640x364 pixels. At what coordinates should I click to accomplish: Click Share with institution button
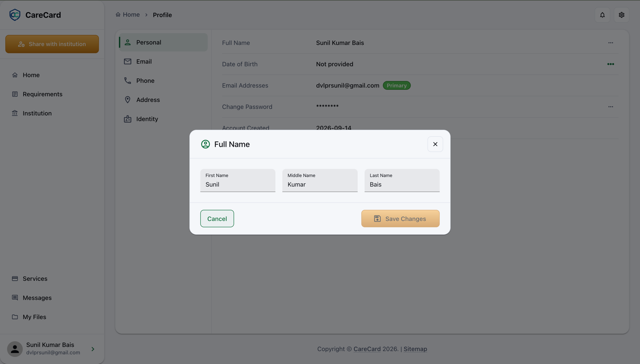[52, 44]
